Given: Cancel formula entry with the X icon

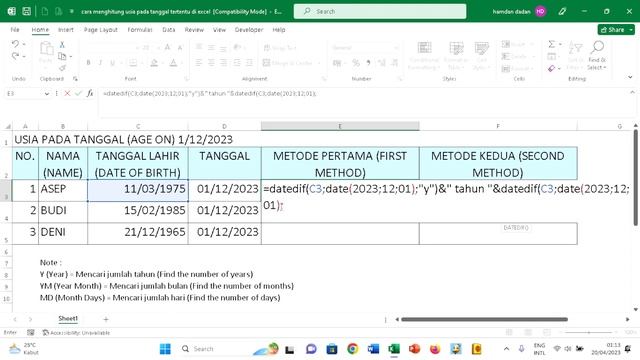Looking at the screenshot, I should (67, 93).
